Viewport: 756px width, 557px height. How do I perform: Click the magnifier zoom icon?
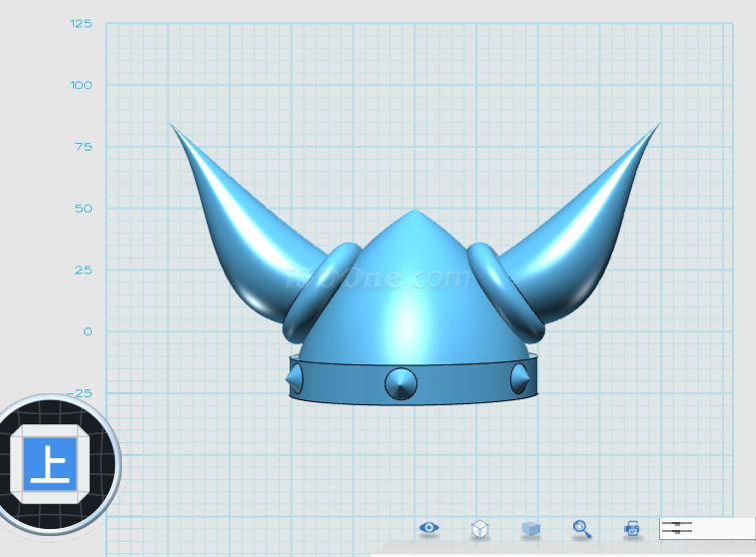[x=581, y=528]
